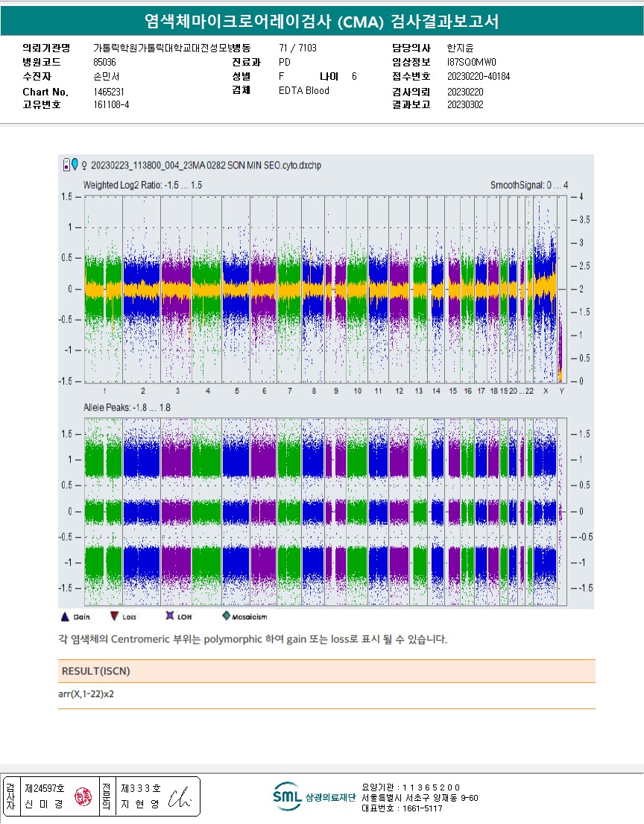
Task: Click the RESULT(ISCN) section header
Action: coord(95,671)
